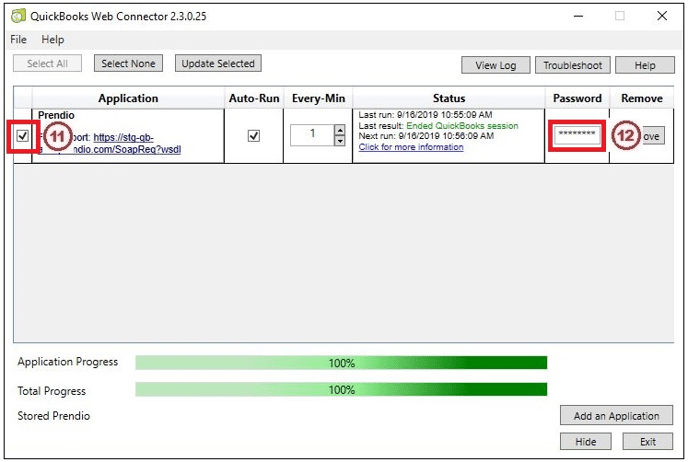Open the View Log button
Screen dimensions: 688x462
click(x=495, y=65)
